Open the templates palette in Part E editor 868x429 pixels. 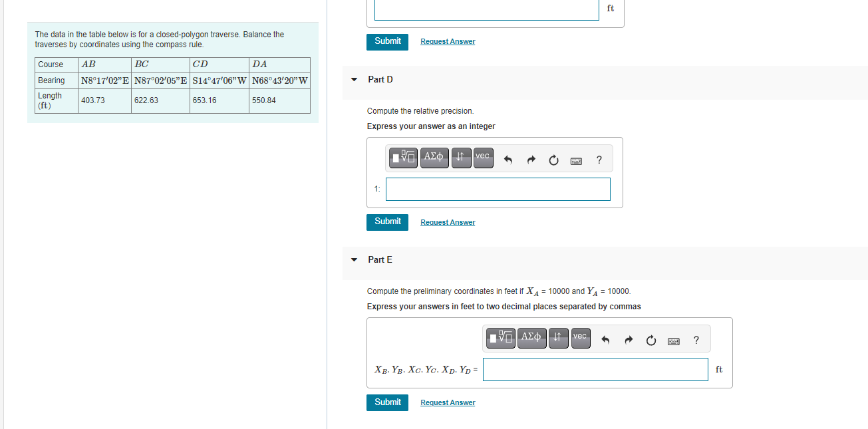500,338
